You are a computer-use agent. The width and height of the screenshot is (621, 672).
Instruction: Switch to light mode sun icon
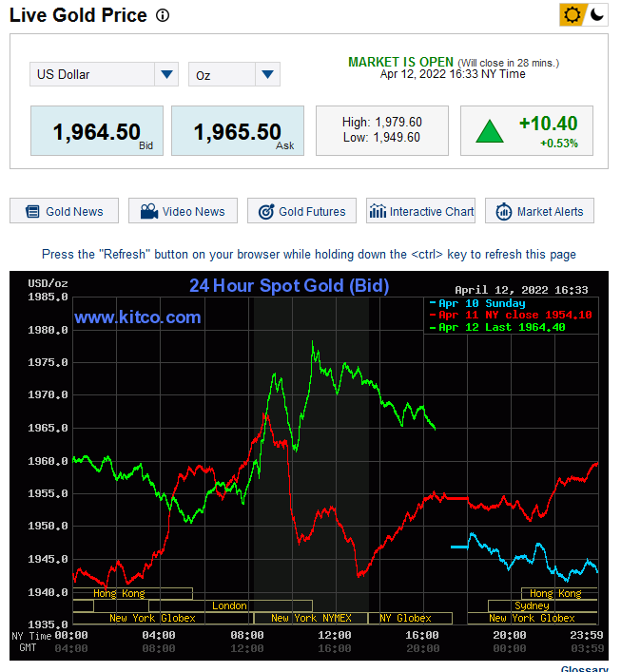(x=572, y=15)
